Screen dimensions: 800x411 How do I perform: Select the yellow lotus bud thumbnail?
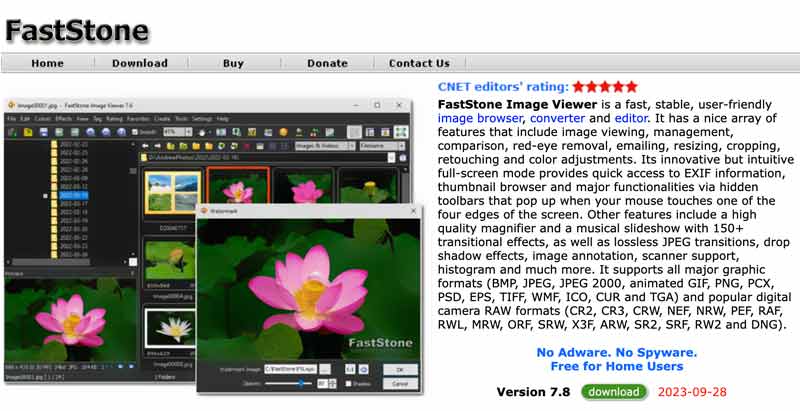(368, 188)
